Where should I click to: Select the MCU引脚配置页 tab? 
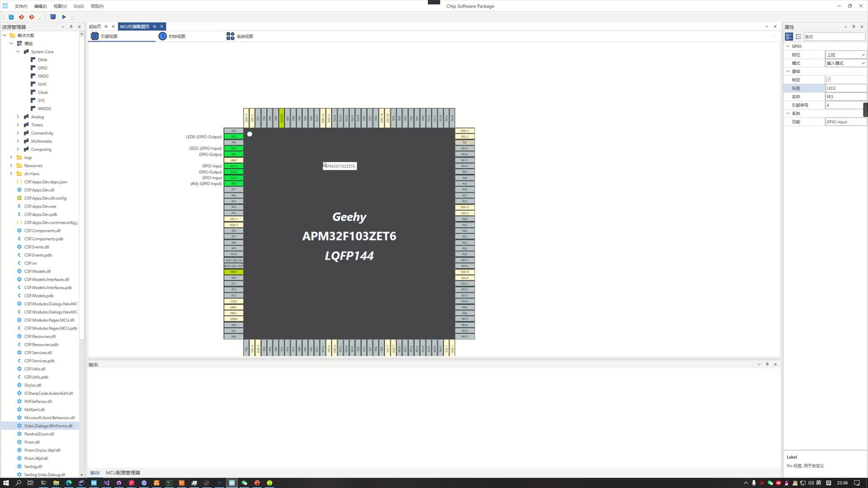click(x=136, y=26)
